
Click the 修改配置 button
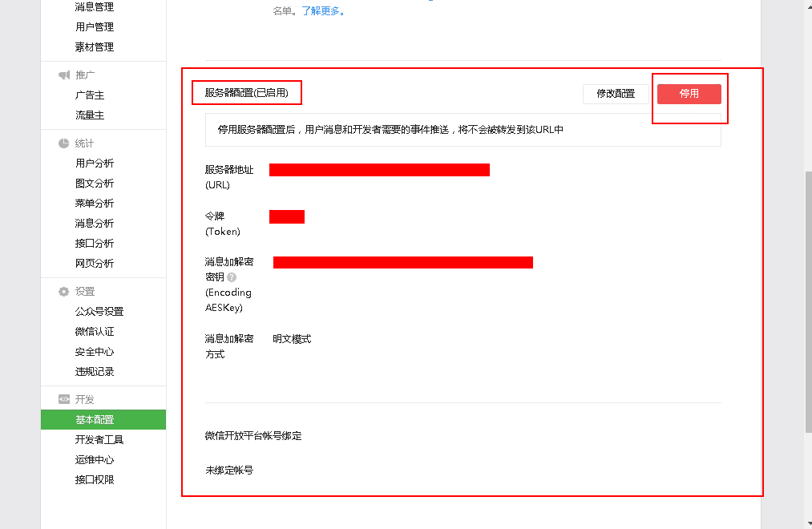(615, 94)
